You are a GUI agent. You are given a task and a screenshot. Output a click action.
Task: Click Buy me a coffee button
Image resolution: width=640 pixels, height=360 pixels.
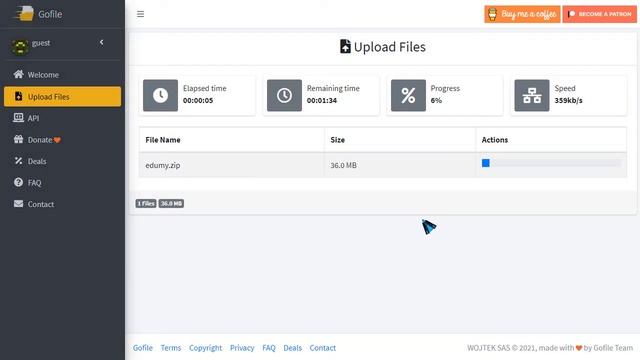(522, 14)
